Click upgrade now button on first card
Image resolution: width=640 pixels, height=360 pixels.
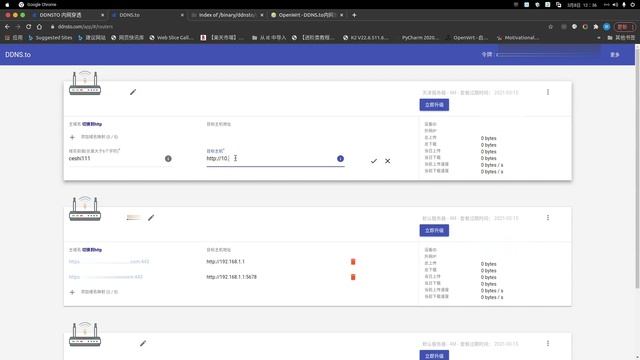tap(434, 105)
